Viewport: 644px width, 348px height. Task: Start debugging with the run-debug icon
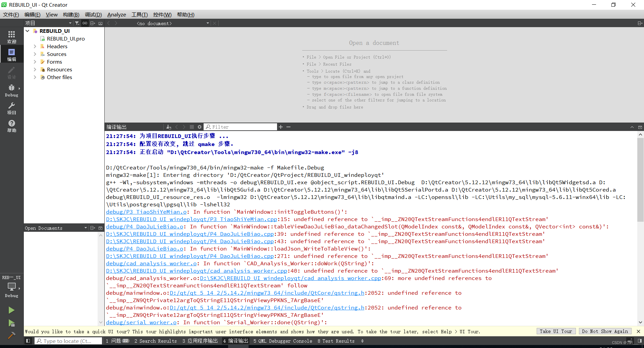click(x=11, y=323)
